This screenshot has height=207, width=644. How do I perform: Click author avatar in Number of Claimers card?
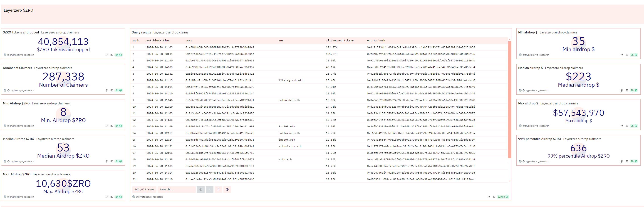(x=5, y=90)
